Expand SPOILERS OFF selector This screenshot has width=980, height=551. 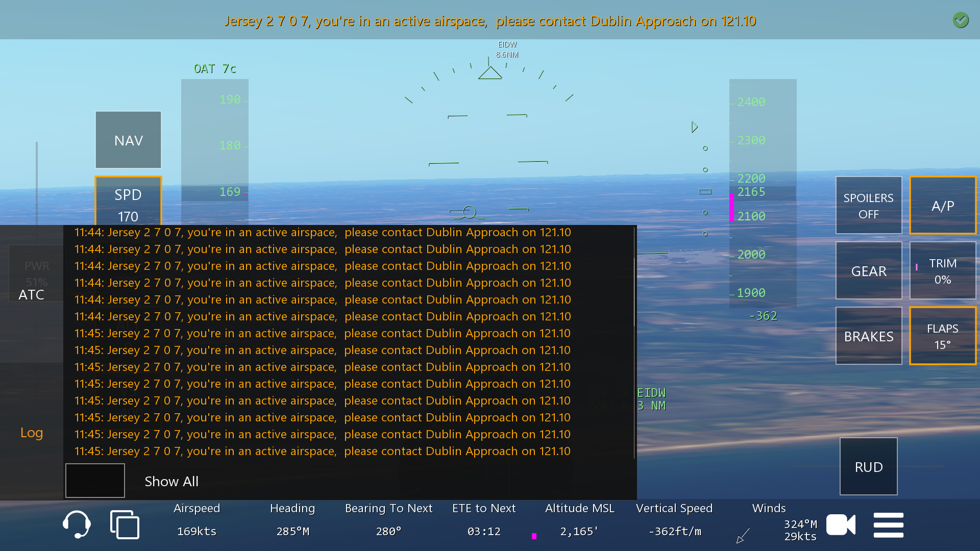(868, 206)
